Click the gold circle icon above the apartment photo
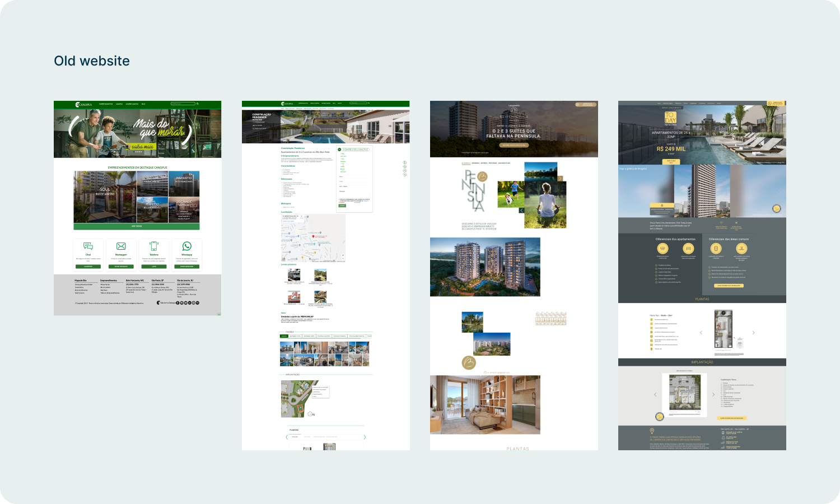 pyautogui.click(x=469, y=363)
